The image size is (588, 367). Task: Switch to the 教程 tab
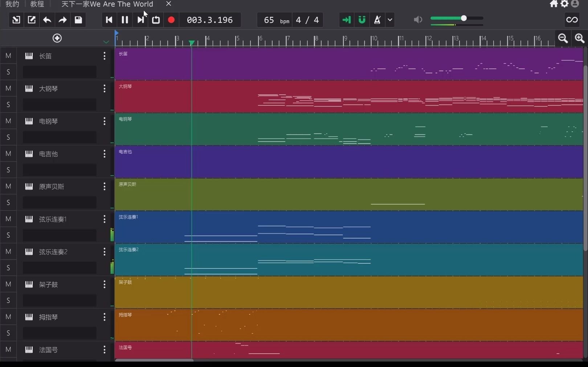37,4
